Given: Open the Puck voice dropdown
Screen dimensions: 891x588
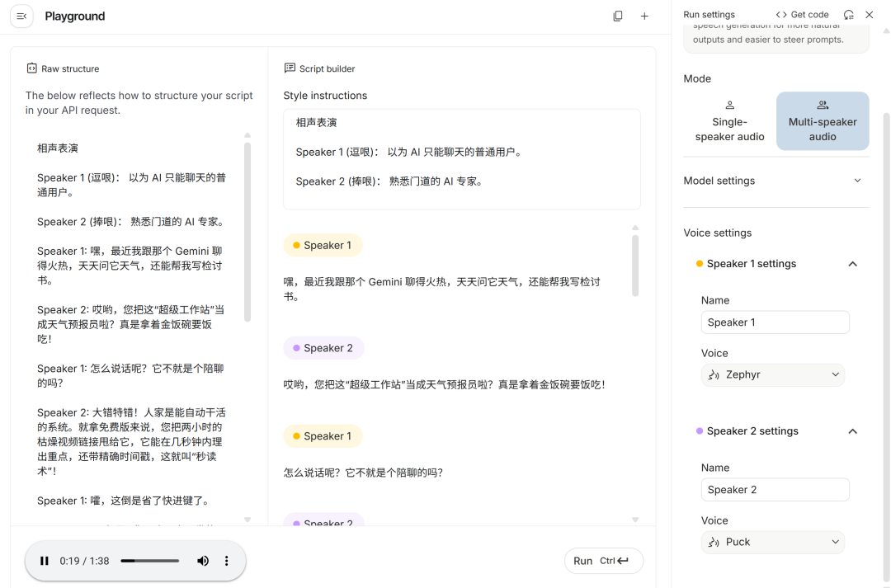Looking at the screenshot, I should (773, 542).
